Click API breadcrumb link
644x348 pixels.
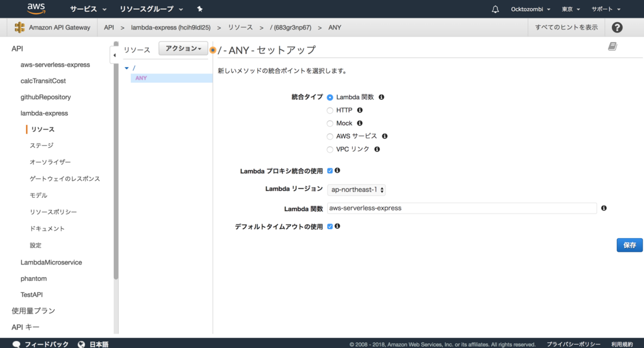(x=109, y=28)
